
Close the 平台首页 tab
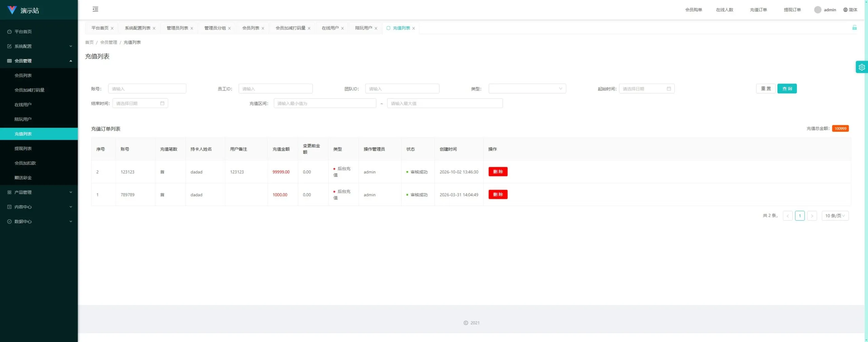[x=112, y=28]
